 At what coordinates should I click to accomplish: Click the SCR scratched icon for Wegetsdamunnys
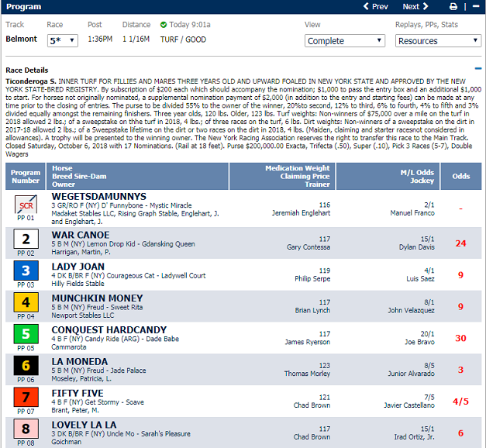[x=26, y=206]
